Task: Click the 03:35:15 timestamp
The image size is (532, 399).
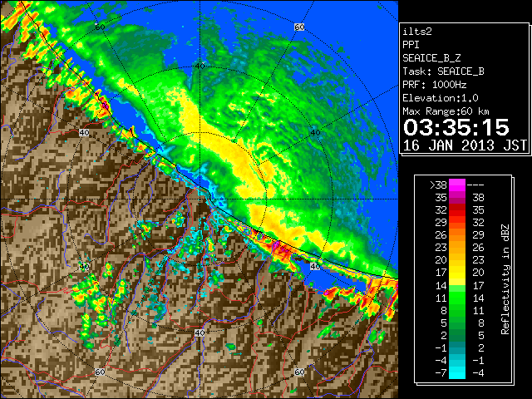Action: 456,127
